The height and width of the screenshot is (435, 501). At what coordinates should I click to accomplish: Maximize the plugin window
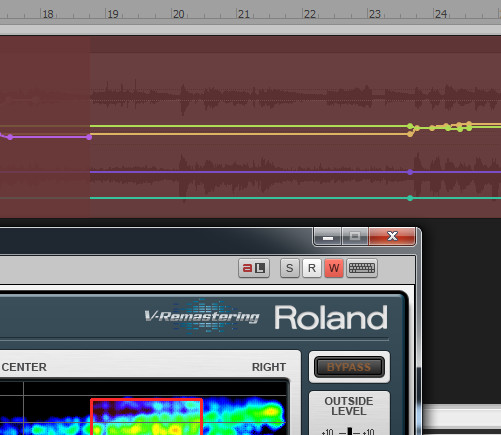pos(355,236)
